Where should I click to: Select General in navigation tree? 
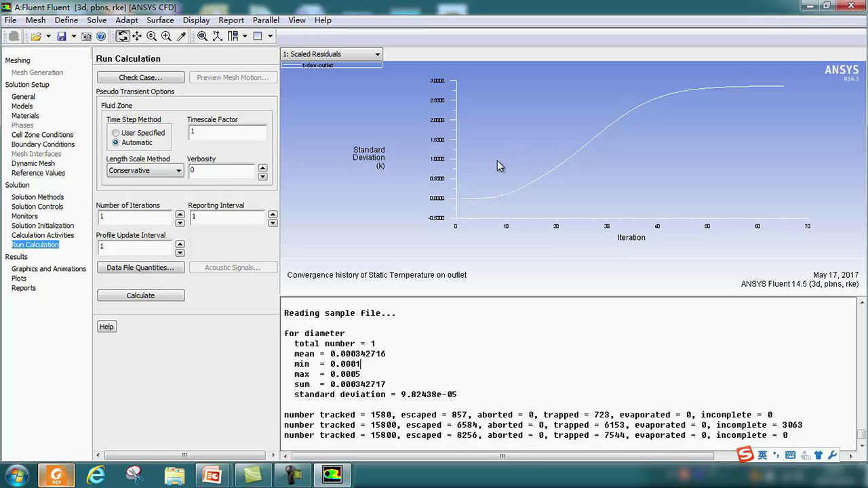click(x=23, y=97)
